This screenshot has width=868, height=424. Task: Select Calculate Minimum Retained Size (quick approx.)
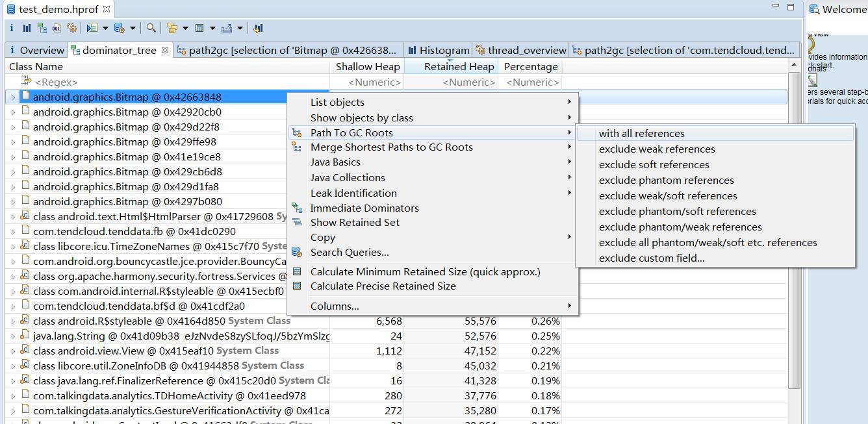[x=433, y=271]
